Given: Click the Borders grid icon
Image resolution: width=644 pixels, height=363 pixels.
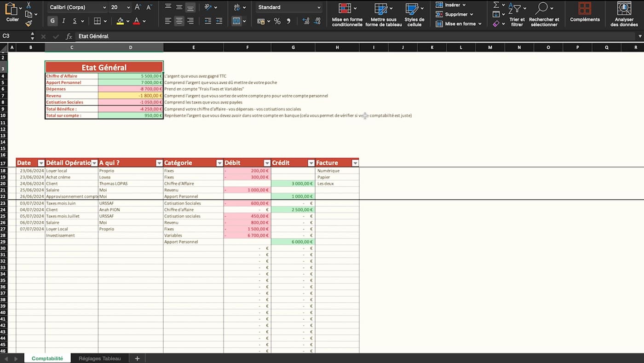Looking at the screenshot, I should pyautogui.click(x=97, y=21).
